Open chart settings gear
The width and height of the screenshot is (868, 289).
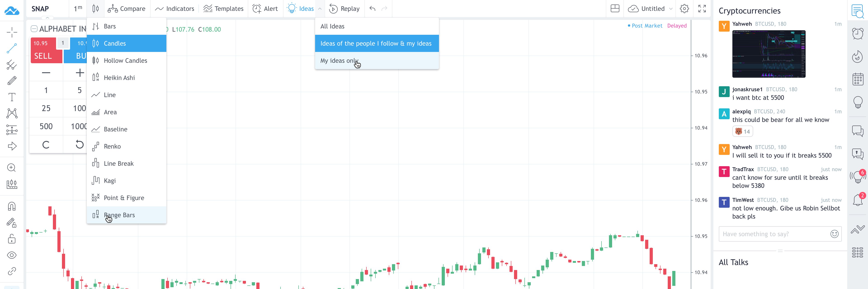tap(684, 8)
